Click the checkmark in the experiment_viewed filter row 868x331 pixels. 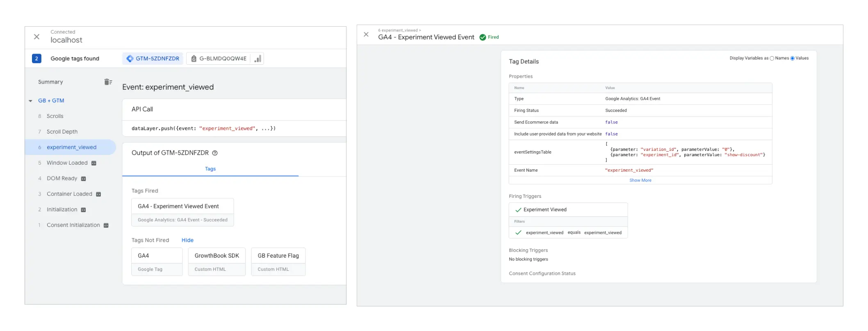(518, 233)
